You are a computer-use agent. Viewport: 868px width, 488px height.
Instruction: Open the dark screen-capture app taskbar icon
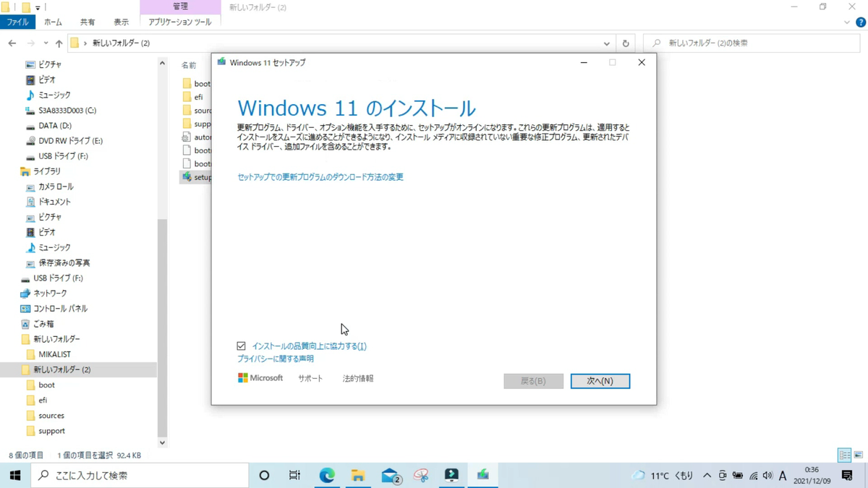pos(451,475)
